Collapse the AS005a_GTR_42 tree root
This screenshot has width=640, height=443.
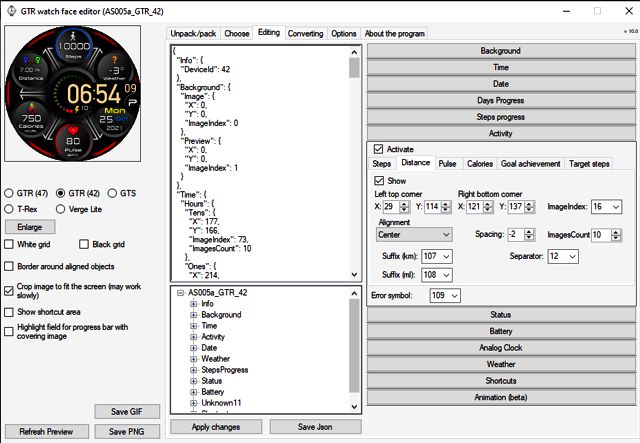tap(180, 293)
